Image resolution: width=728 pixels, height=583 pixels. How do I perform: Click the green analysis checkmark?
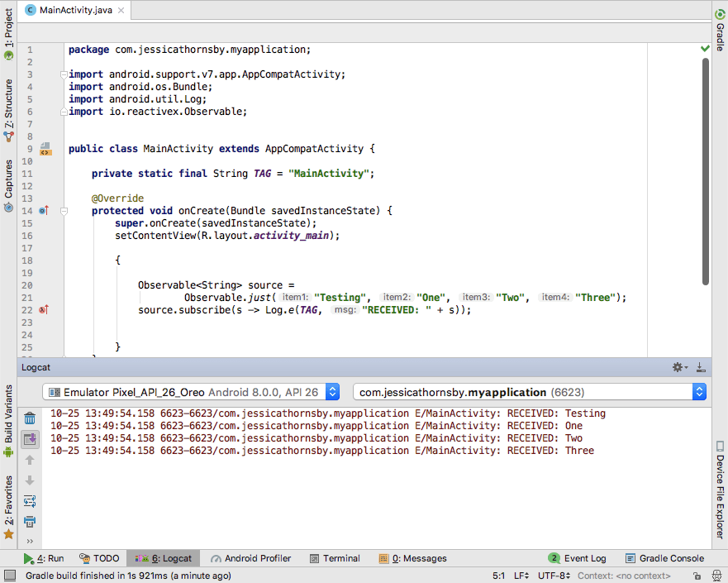tap(705, 48)
